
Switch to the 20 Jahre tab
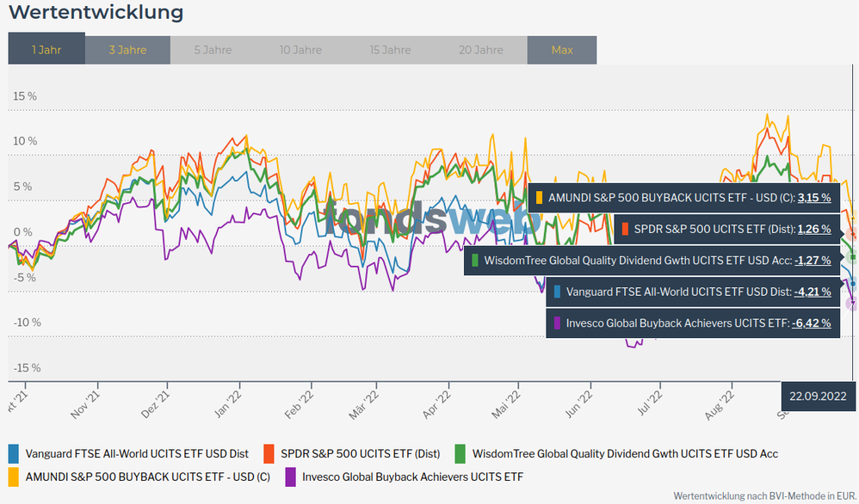[x=481, y=49]
